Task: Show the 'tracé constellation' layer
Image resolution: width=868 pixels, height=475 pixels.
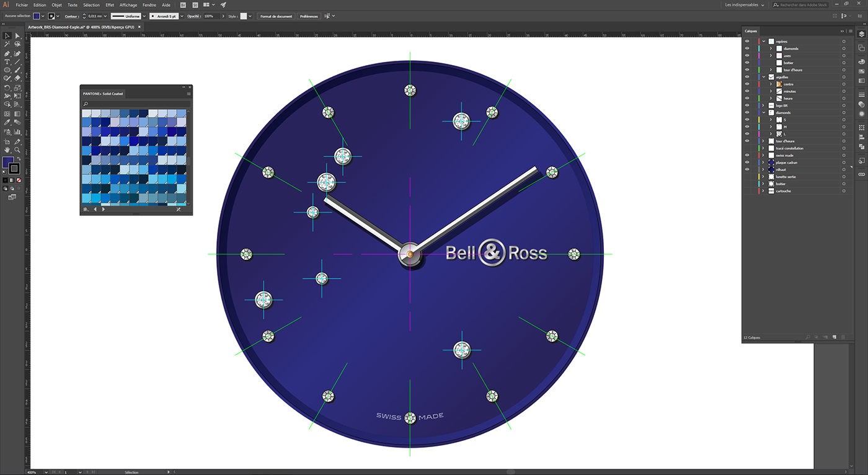Action: [746, 148]
